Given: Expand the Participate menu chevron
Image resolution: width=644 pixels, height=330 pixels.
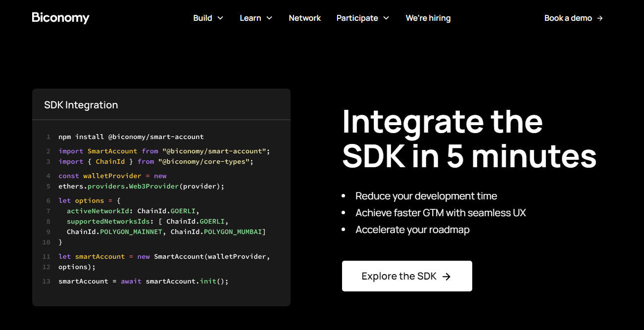Looking at the screenshot, I should [386, 18].
